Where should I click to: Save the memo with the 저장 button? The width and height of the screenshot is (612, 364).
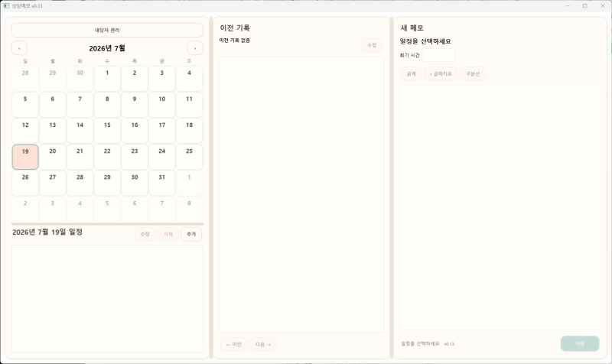click(580, 343)
